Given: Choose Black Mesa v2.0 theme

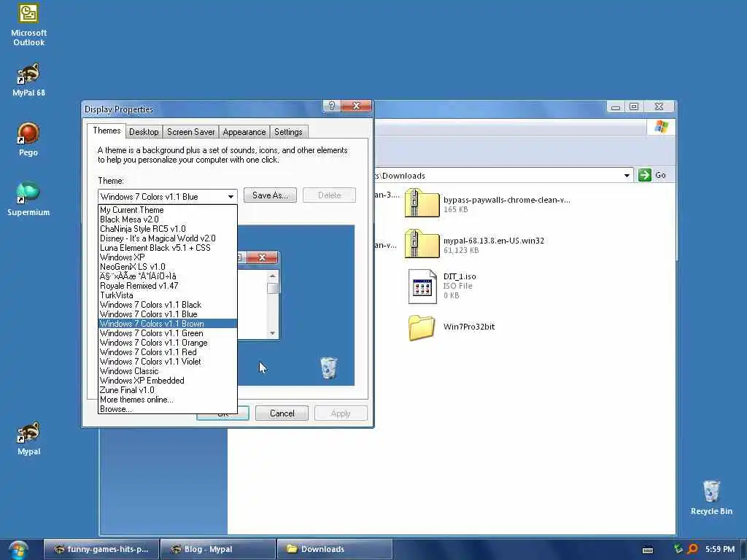Looking at the screenshot, I should pyautogui.click(x=167, y=219).
